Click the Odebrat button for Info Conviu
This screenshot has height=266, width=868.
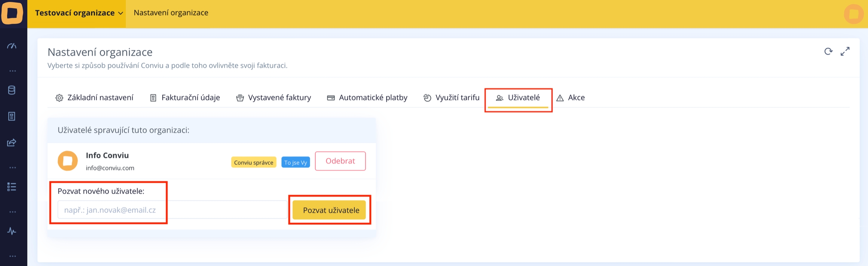(340, 161)
